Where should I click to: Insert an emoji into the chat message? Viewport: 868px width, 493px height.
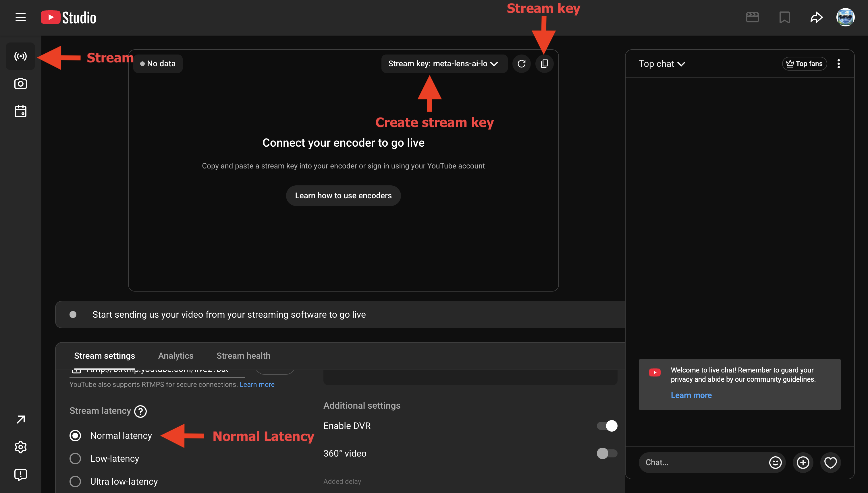(775, 462)
